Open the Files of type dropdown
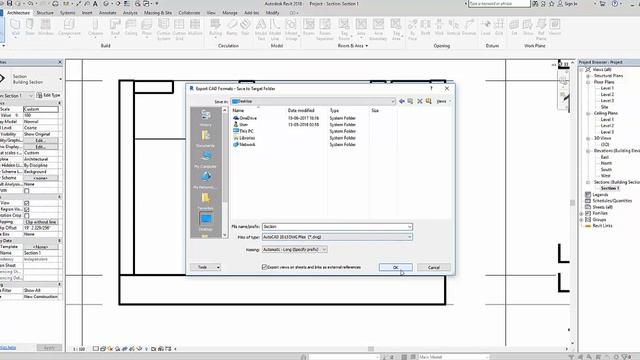The width and height of the screenshot is (640, 360). (409, 237)
